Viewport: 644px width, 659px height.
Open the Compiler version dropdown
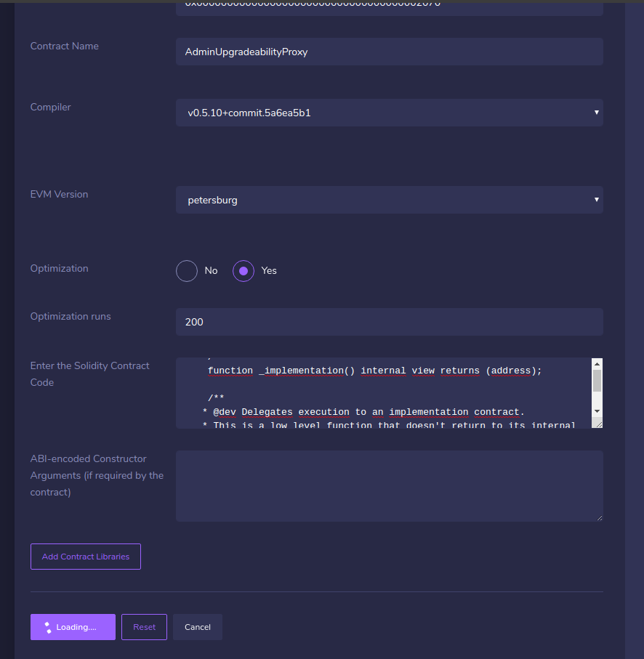(390, 113)
